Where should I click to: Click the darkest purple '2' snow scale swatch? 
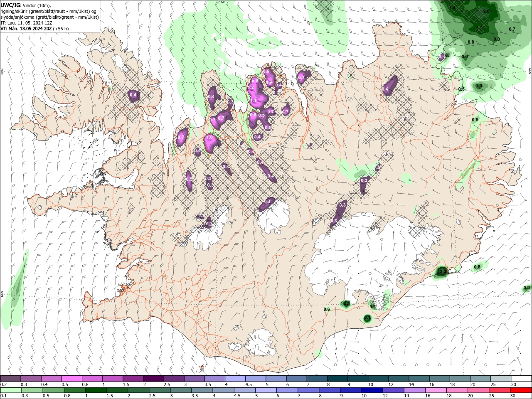point(153,378)
